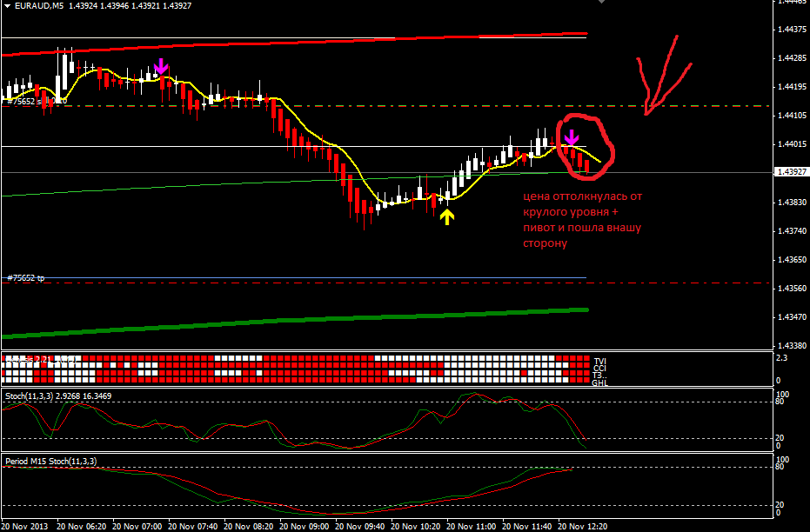Click time axis label 20 Nov 10:20

coord(417,526)
